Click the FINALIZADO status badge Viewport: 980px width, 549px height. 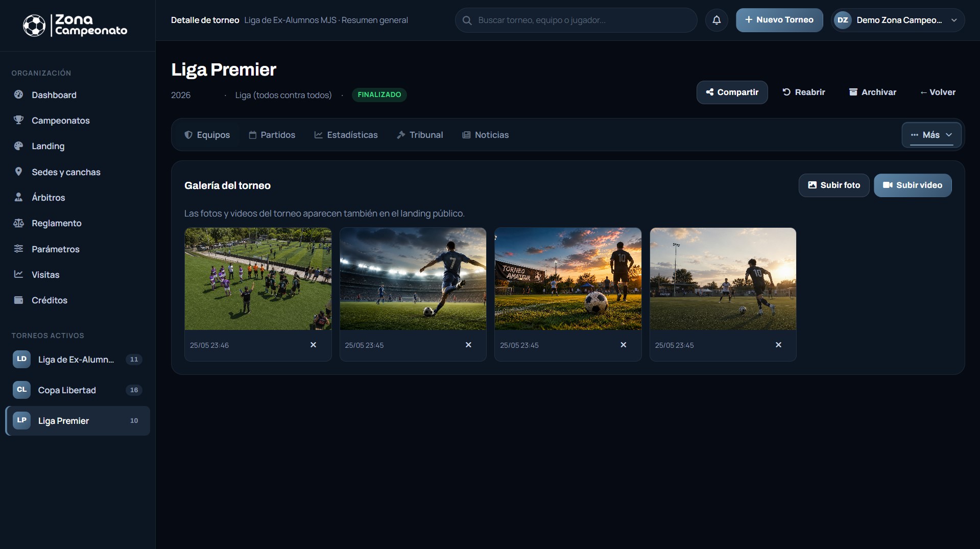pyautogui.click(x=379, y=95)
